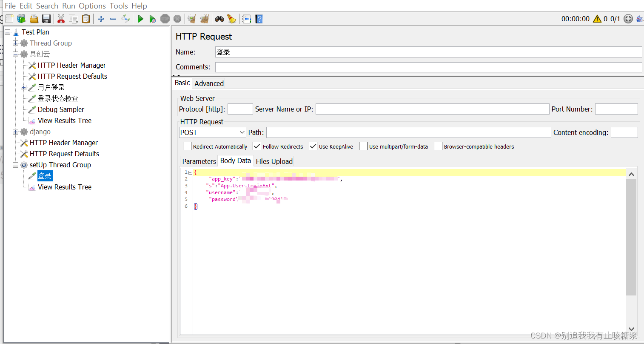Click the gray remote engine status icon
644x344 pixels.
point(628,19)
